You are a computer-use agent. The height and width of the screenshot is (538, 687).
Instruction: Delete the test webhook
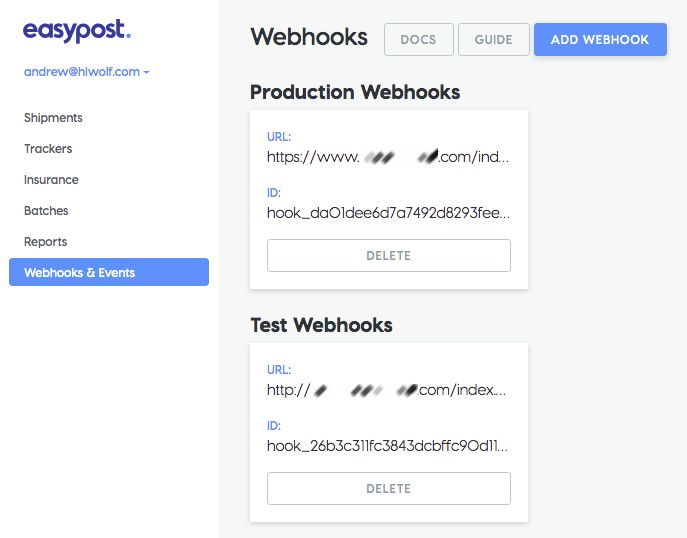[x=389, y=488]
